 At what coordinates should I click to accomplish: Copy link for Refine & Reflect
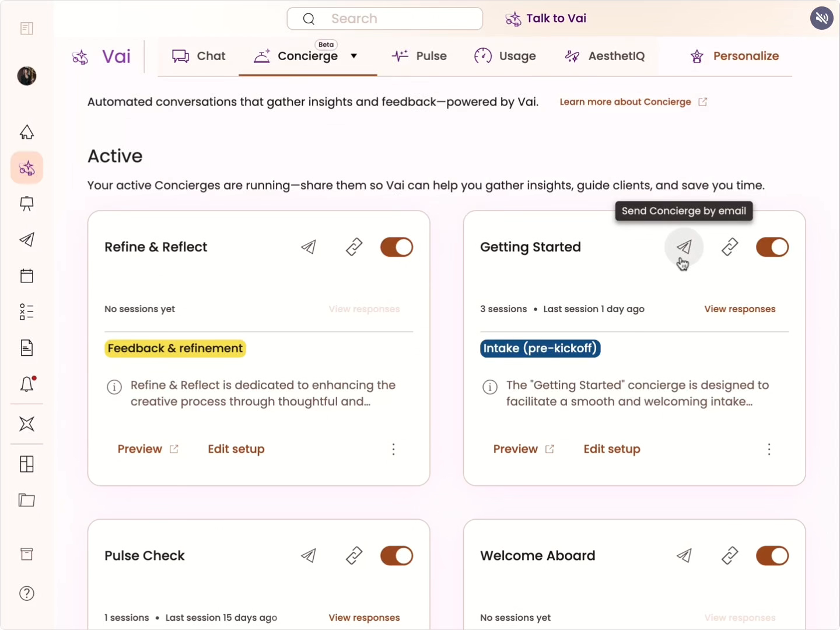[x=354, y=247]
